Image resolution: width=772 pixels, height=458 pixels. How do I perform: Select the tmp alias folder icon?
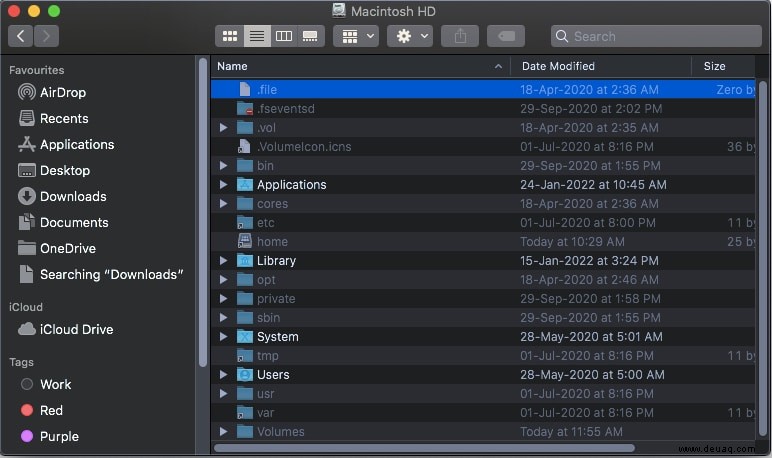(x=245, y=356)
